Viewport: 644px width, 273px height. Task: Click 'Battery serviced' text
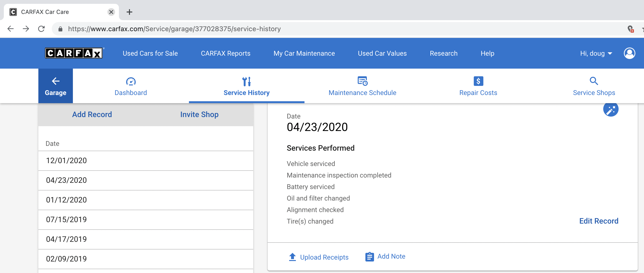point(310,186)
